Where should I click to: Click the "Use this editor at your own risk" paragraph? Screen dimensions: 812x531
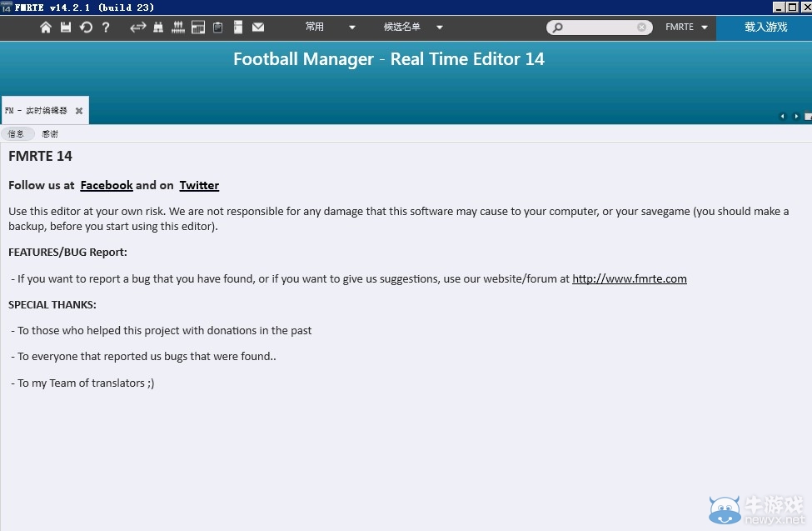click(399, 219)
